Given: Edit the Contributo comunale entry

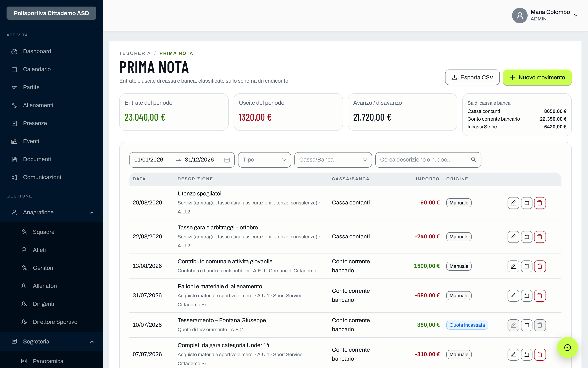Looking at the screenshot, I should [513, 266].
